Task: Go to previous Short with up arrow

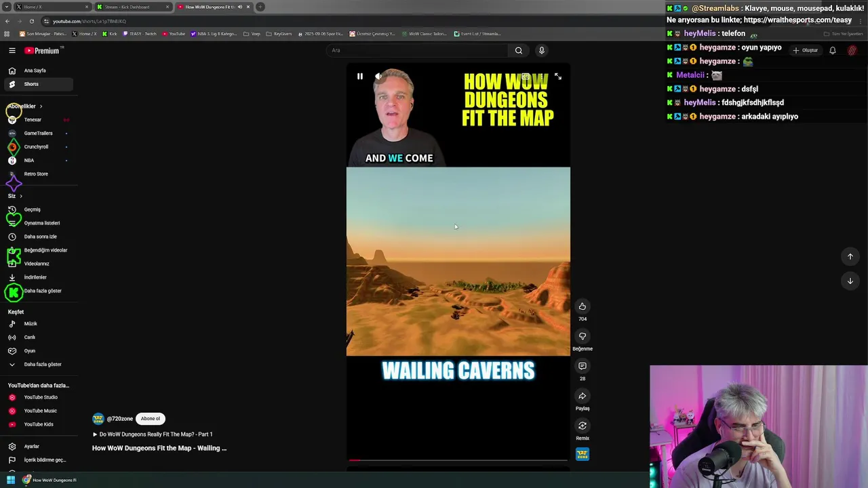Action: [x=850, y=256]
